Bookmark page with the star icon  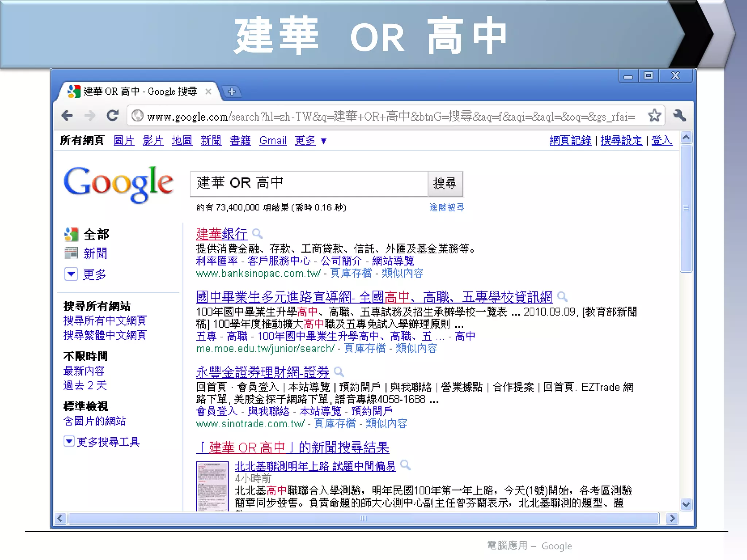point(654,116)
